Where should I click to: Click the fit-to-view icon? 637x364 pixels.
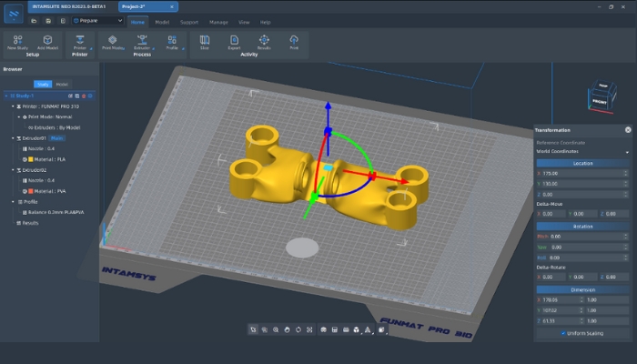pyautogui.click(x=309, y=329)
